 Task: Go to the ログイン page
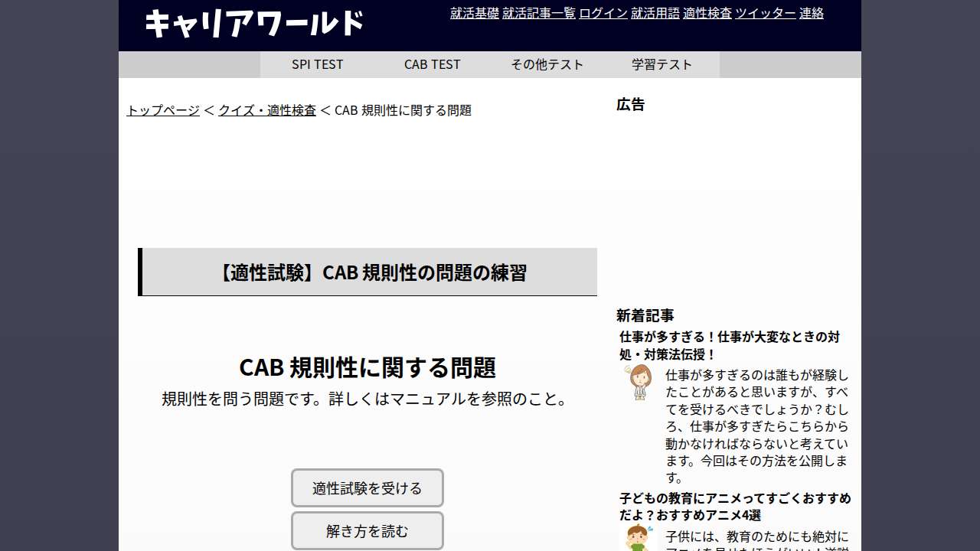[603, 13]
